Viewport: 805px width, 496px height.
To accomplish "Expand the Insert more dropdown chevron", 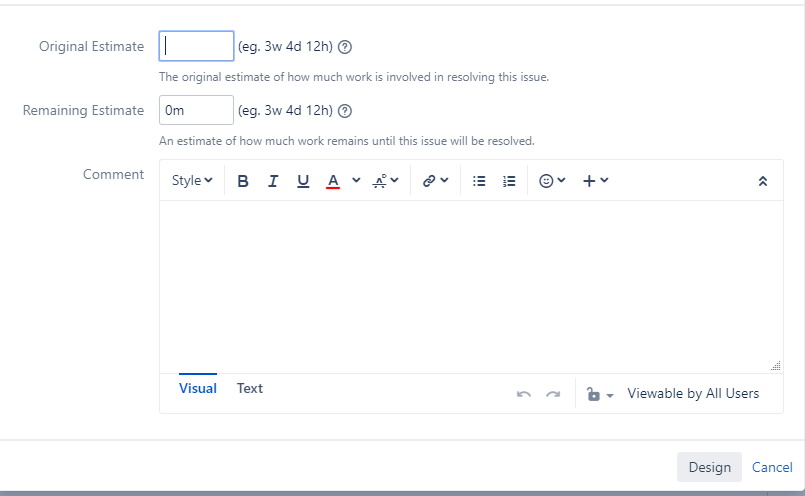I will coord(604,180).
